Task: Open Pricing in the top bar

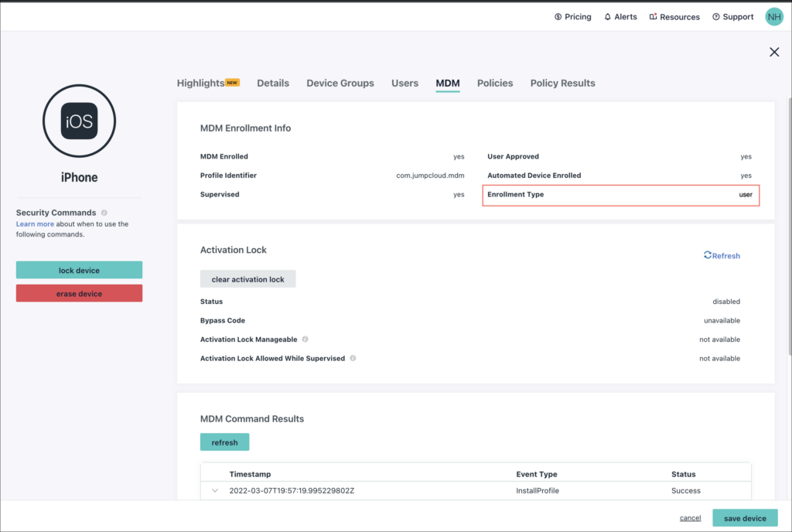Action: click(x=573, y=16)
